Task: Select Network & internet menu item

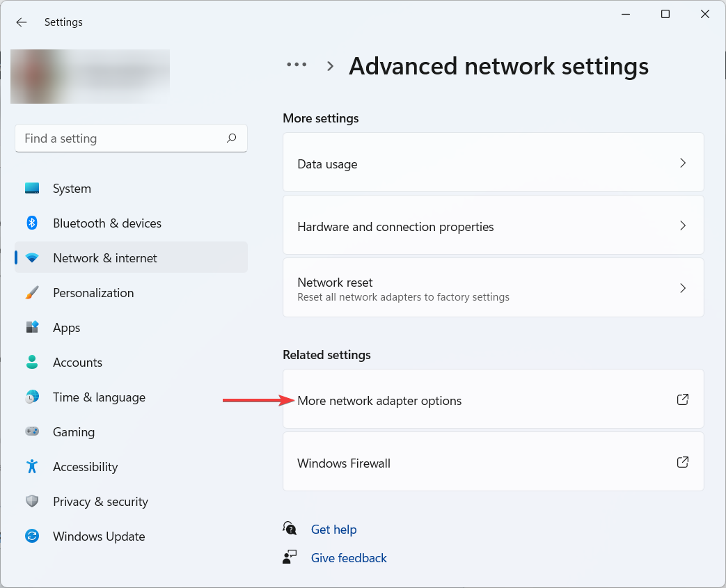Action: [104, 258]
